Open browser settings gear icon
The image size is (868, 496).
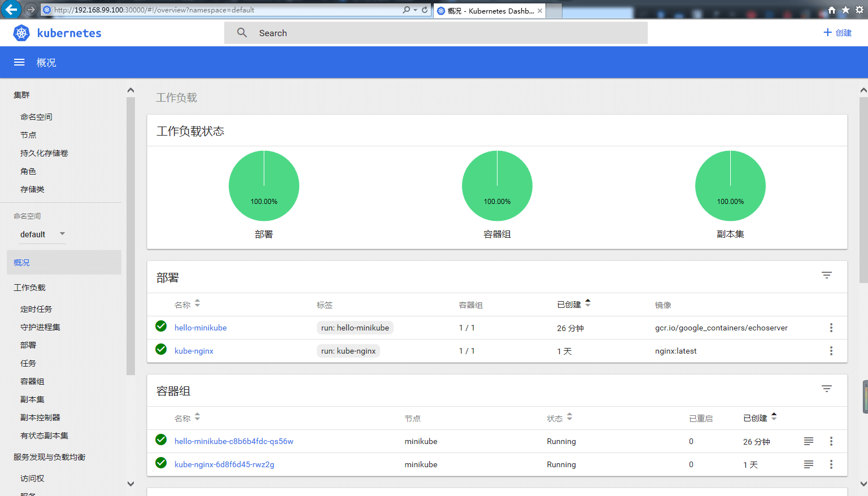pos(860,10)
